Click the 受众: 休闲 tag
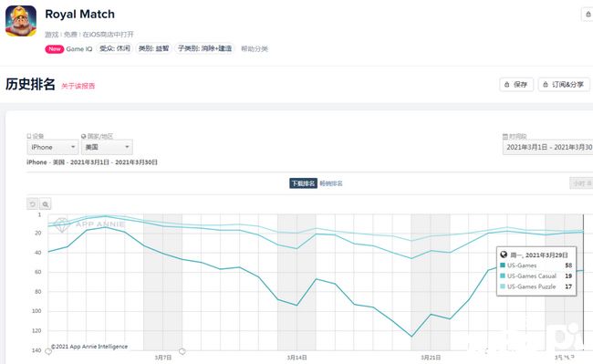Viewport: 593px width, 364px height. [115, 48]
